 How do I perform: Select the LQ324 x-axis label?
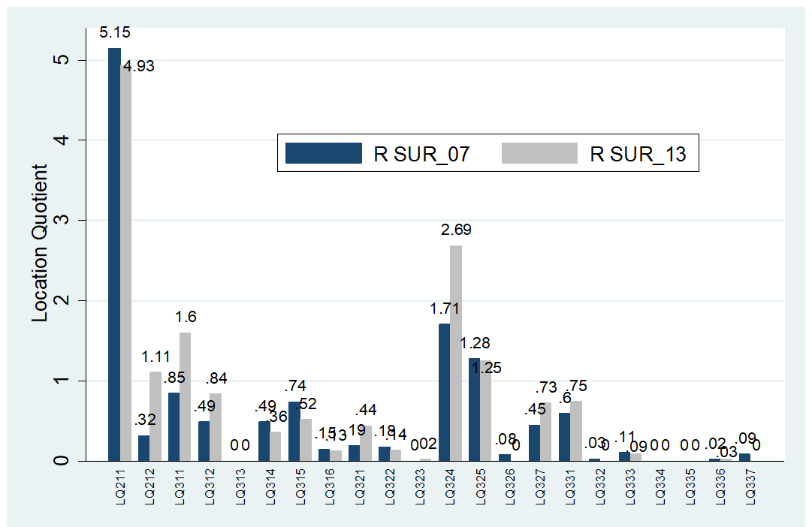[x=451, y=489]
